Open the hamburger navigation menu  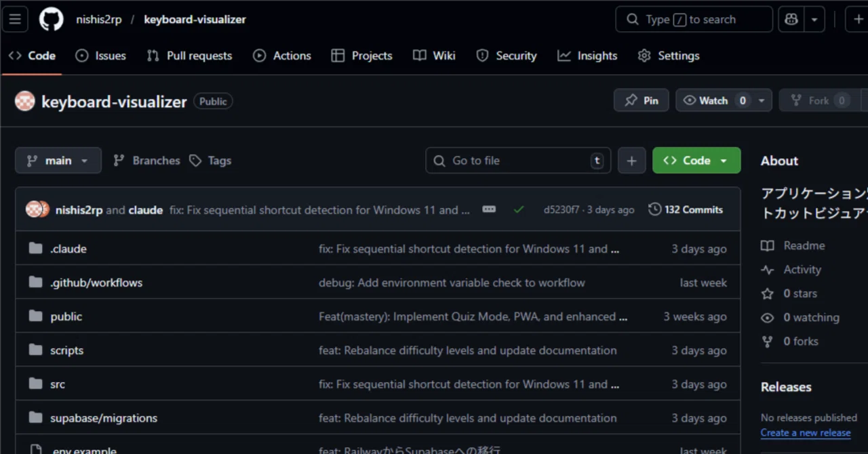click(15, 19)
